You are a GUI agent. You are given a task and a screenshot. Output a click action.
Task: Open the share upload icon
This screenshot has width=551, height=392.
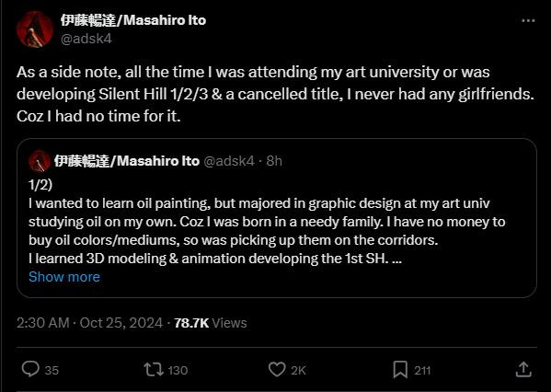[523, 369]
